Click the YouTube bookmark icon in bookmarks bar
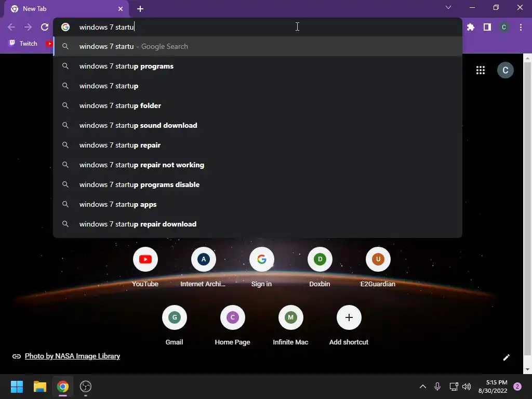This screenshot has width=532, height=399. 49,44
